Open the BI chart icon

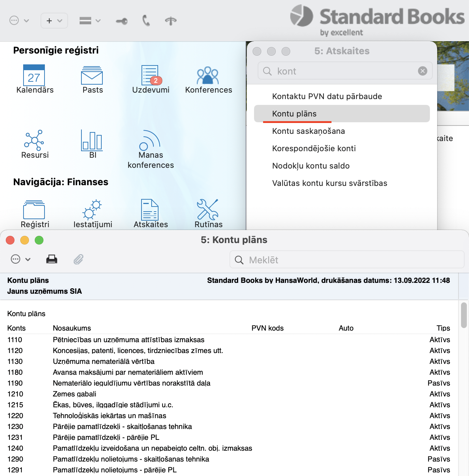[92, 140]
